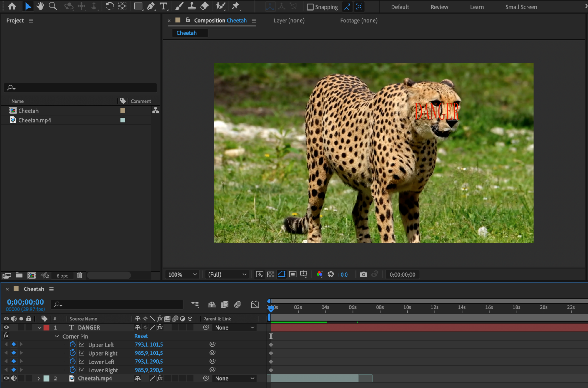
Task: Open the 100% magnification dropdown
Action: coord(182,275)
